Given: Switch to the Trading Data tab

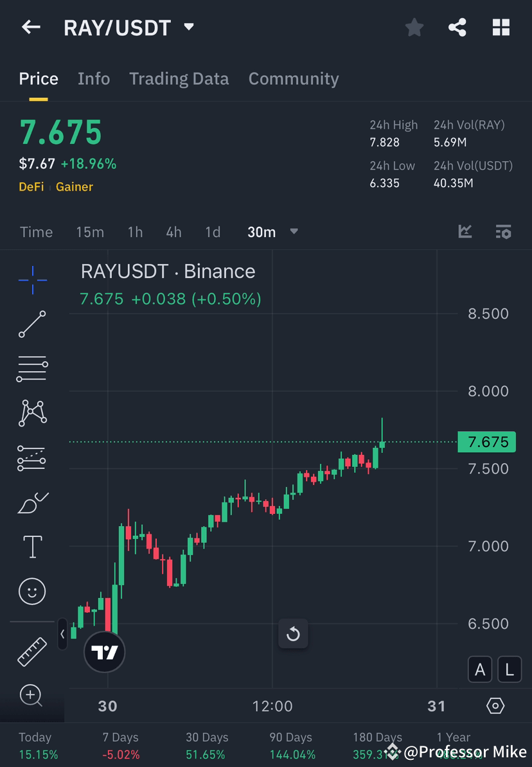Looking at the screenshot, I should tap(179, 78).
